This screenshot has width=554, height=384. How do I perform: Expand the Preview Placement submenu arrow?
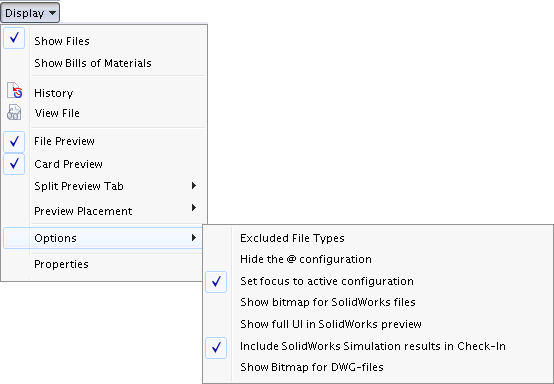click(x=194, y=207)
